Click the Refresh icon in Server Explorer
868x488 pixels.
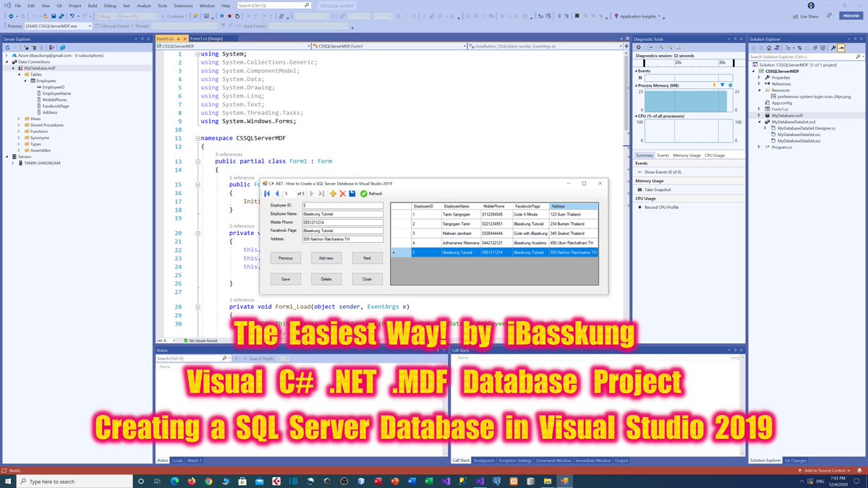click(x=7, y=47)
